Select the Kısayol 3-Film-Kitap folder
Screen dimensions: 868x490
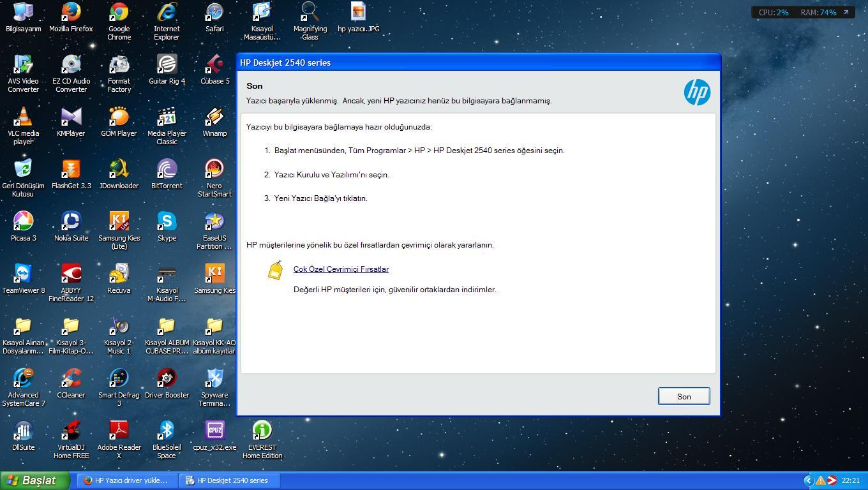click(71, 335)
